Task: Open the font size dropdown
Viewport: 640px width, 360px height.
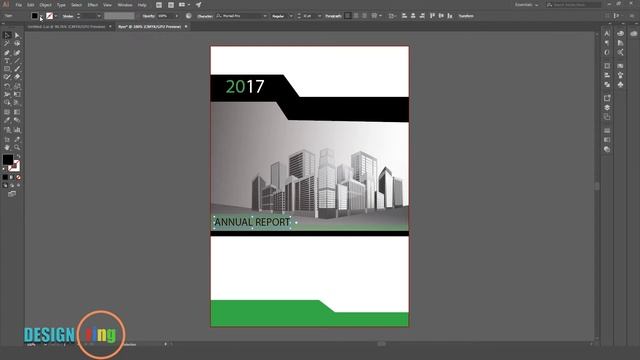Action: pos(320,16)
